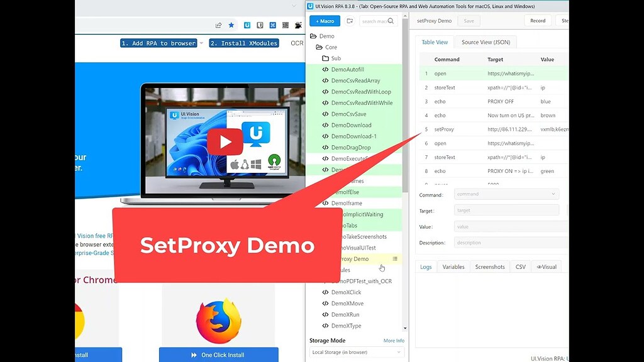
Task: Click the magnifier icon in macro search box
Action: tap(389, 20)
